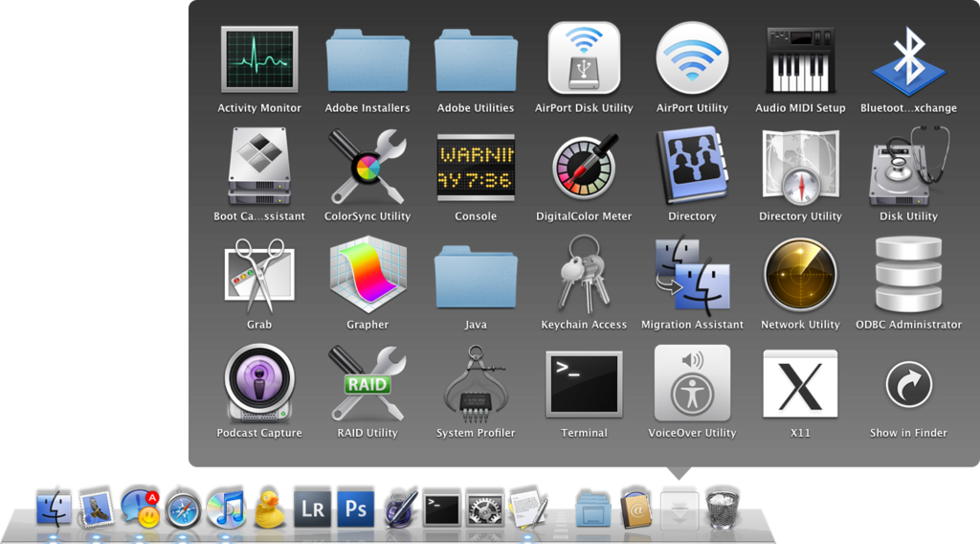Open the Trash in the Dock

(723, 509)
